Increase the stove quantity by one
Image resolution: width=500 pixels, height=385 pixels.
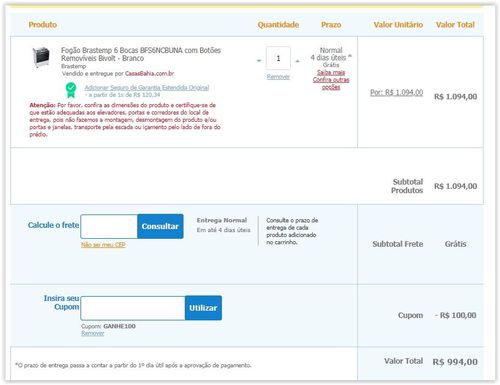point(298,61)
